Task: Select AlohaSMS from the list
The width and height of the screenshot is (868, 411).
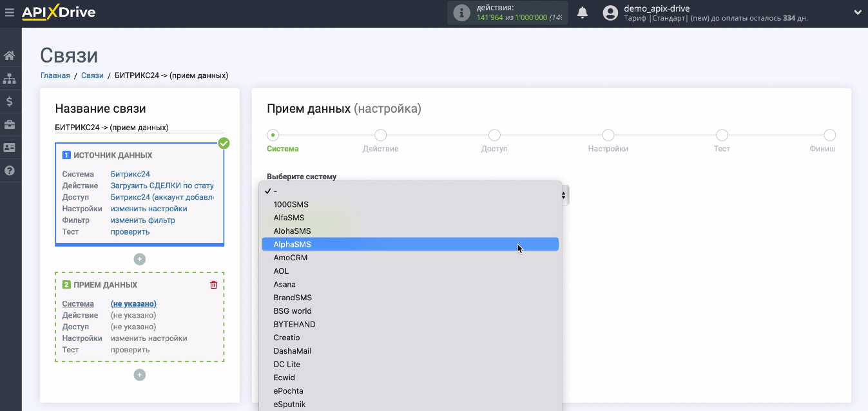Action: [x=410, y=231]
